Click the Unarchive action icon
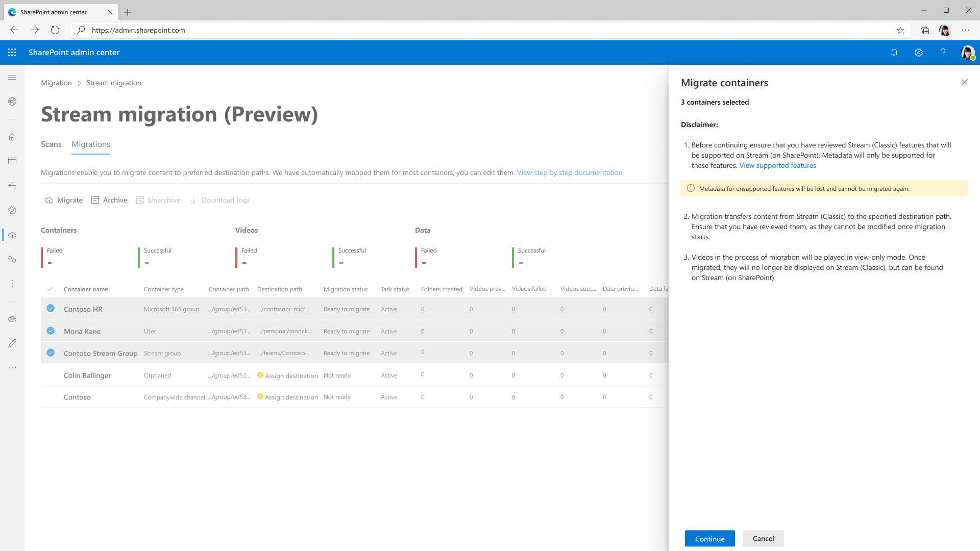Screen dimensions: 980x551 pyautogui.click(x=139, y=200)
